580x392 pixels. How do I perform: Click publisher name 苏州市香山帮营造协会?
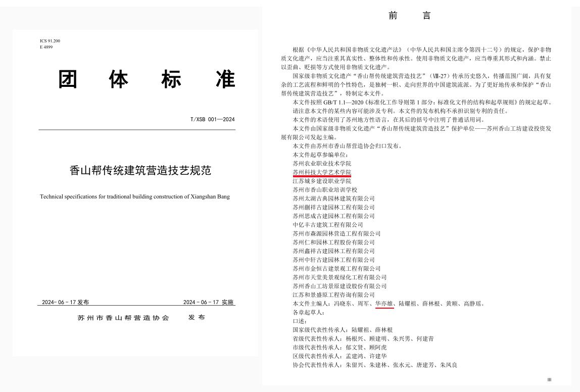(x=123, y=318)
